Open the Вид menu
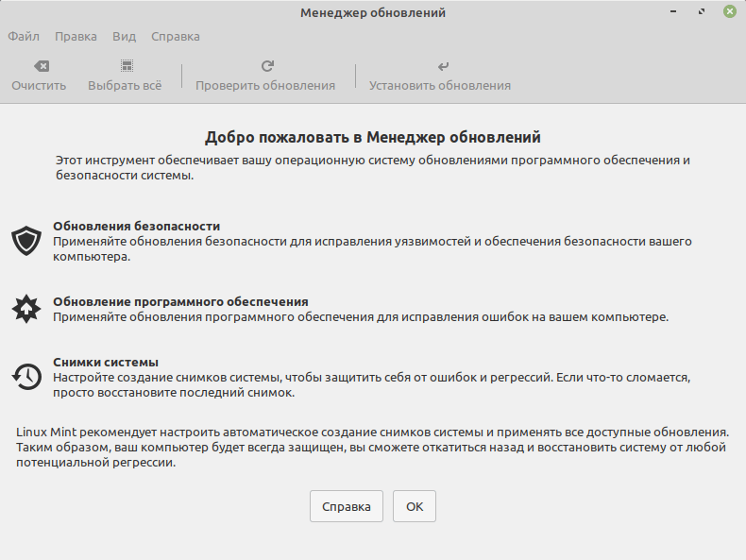Screen dimensions: 746x560 [124, 37]
